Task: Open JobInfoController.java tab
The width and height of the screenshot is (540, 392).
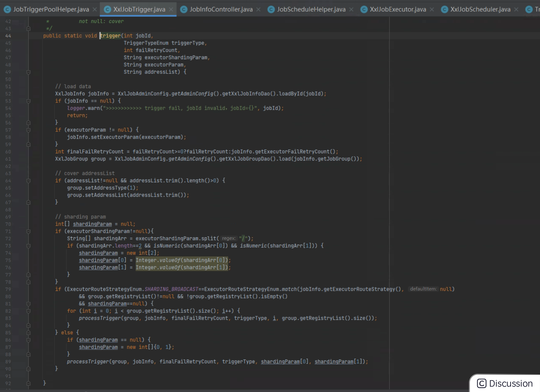Action: pyautogui.click(x=221, y=9)
